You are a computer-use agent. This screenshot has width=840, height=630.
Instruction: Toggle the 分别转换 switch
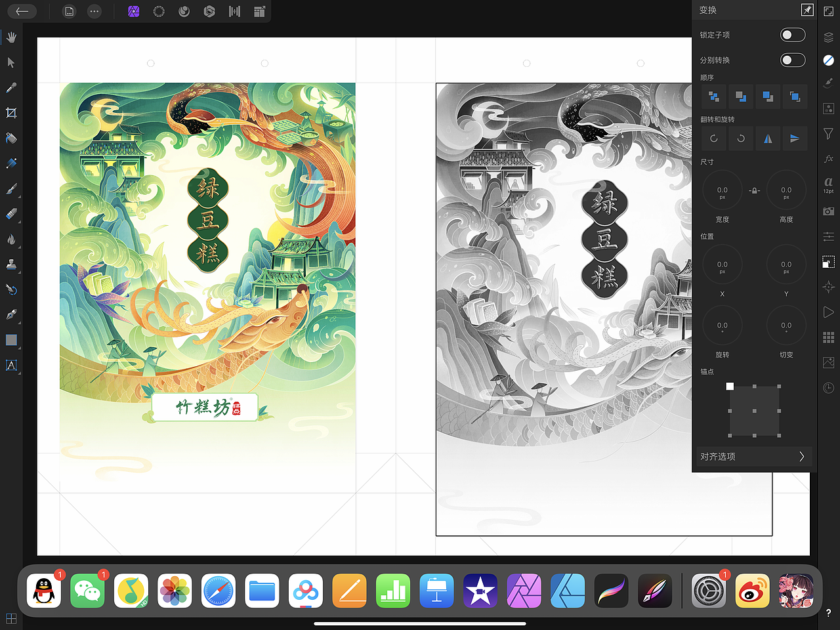pyautogui.click(x=793, y=60)
